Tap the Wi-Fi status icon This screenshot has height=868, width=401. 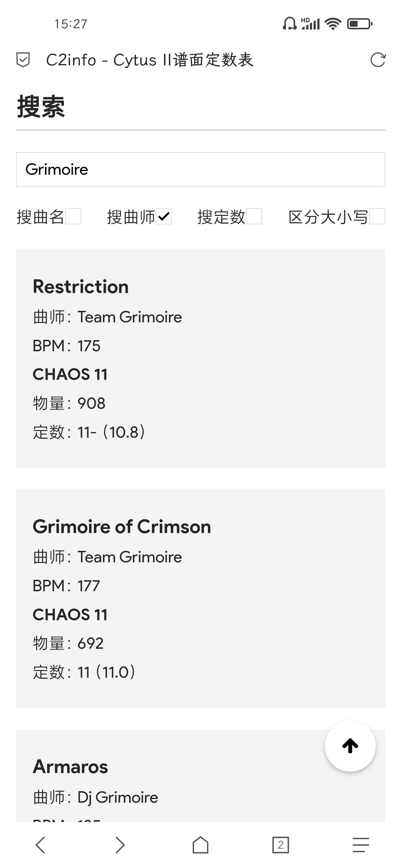click(x=333, y=24)
